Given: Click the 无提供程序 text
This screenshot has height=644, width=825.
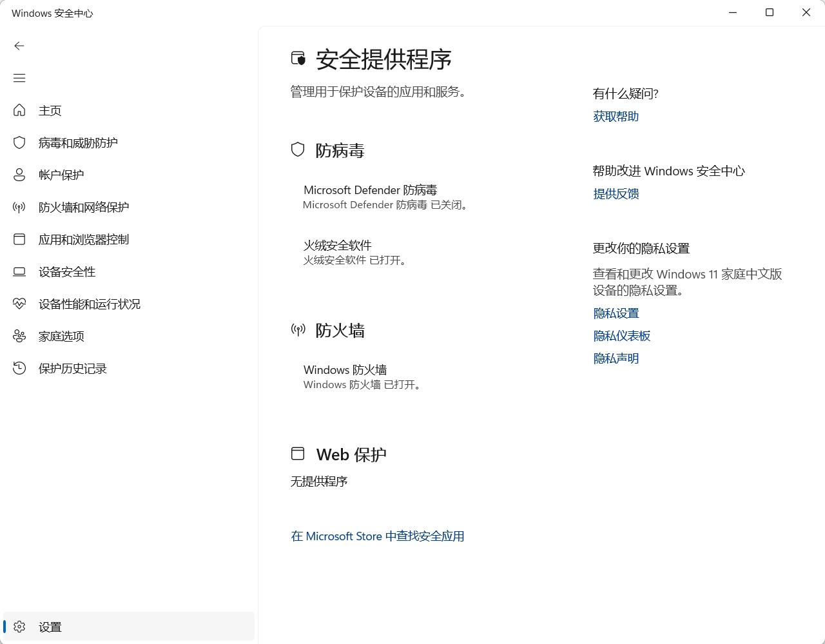Looking at the screenshot, I should coord(319,482).
